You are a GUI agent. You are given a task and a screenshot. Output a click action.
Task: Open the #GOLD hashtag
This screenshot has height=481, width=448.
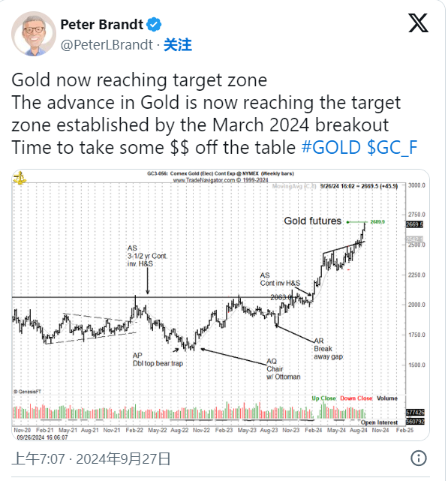click(x=331, y=147)
